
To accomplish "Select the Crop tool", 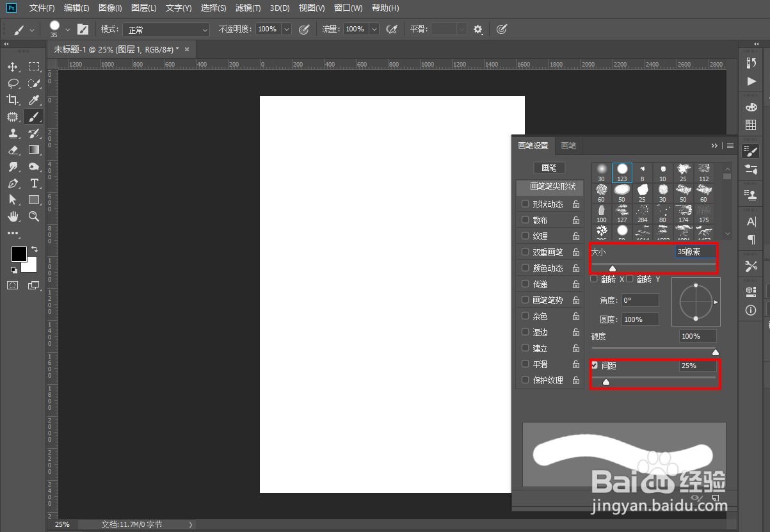I will [12, 100].
